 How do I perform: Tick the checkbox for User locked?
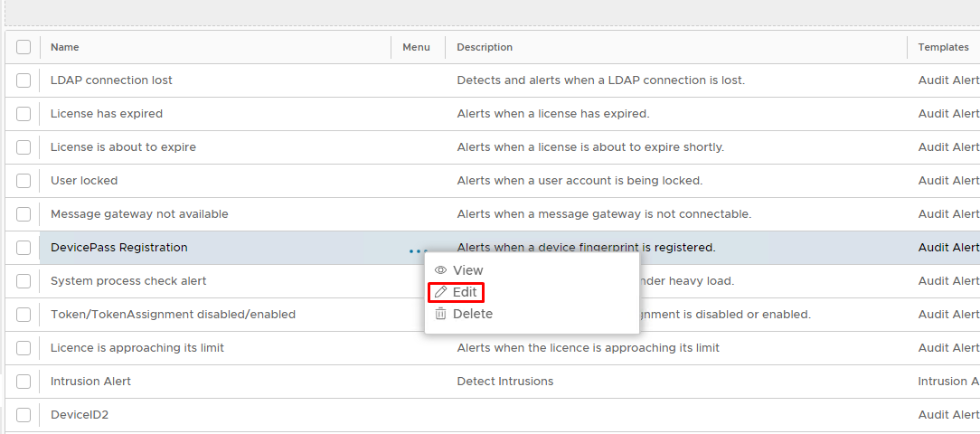pos(24,181)
